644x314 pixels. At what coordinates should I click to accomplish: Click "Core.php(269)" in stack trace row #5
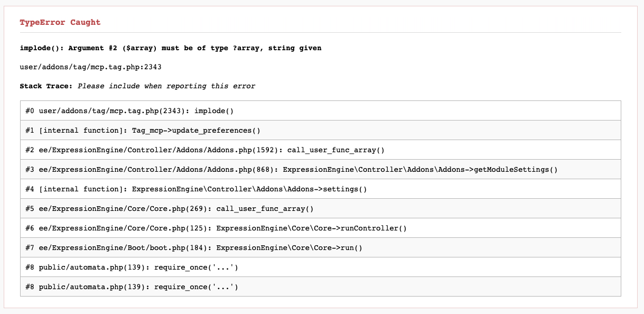179,209
